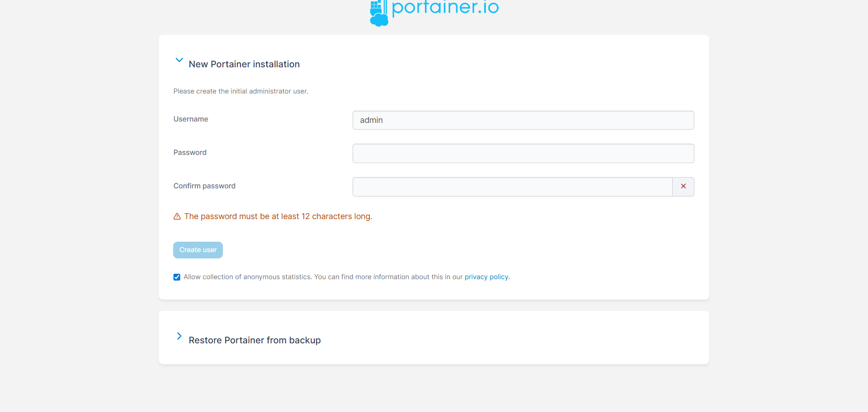
Task: Select the Confirm password field
Action: (x=512, y=187)
